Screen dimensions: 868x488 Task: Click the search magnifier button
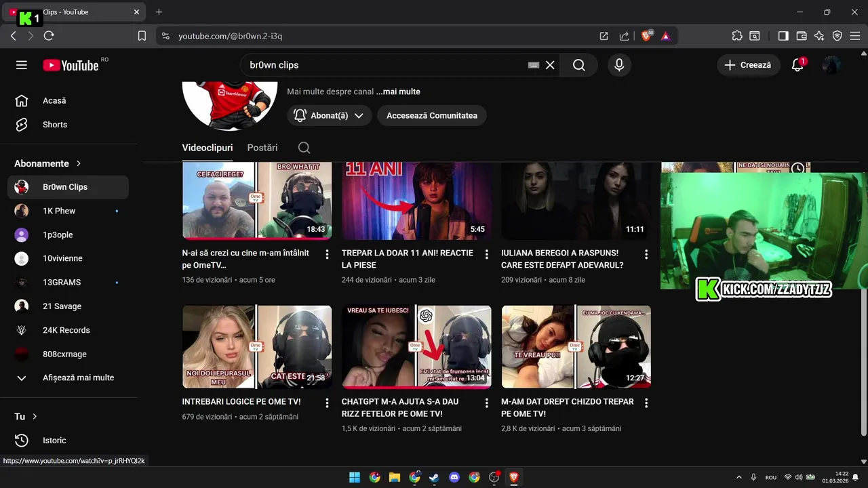(x=578, y=65)
